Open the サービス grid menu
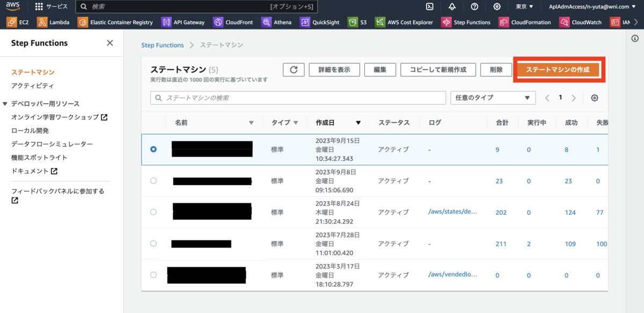 click(x=52, y=6)
